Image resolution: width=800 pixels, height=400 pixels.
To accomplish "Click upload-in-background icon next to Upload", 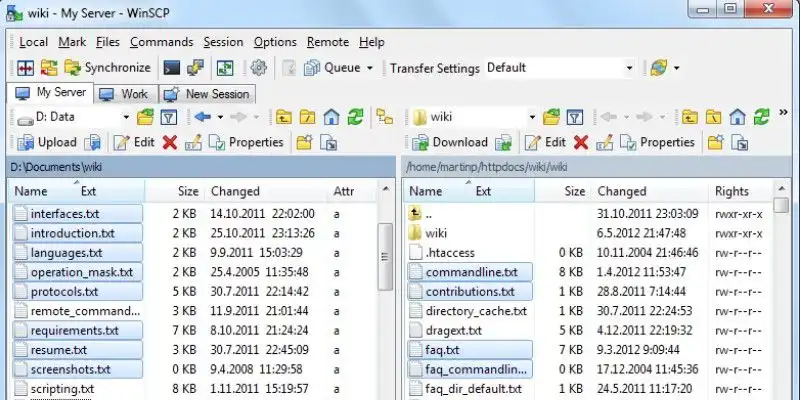I will (x=92, y=142).
